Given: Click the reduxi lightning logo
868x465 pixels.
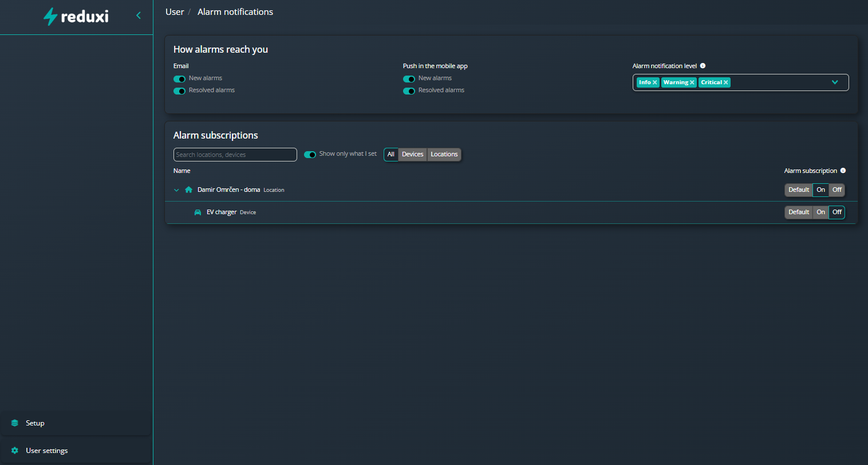Looking at the screenshot, I should 76,16.
